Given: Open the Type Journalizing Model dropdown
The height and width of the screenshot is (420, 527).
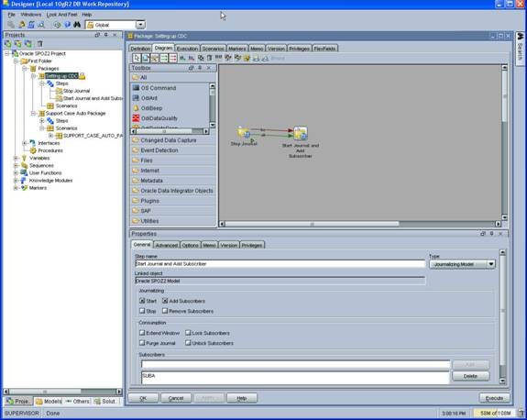Looking at the screenshot, I should coord(490,264).
